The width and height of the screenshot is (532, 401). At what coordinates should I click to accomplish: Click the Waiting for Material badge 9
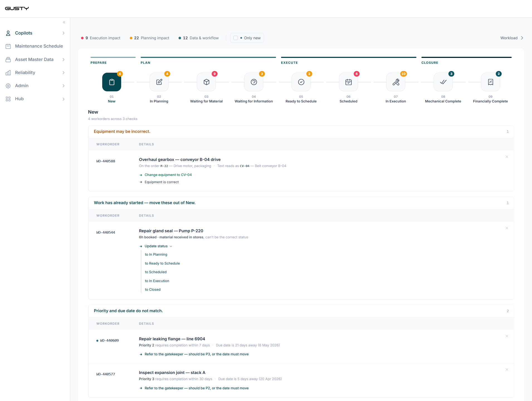point(214,74)
